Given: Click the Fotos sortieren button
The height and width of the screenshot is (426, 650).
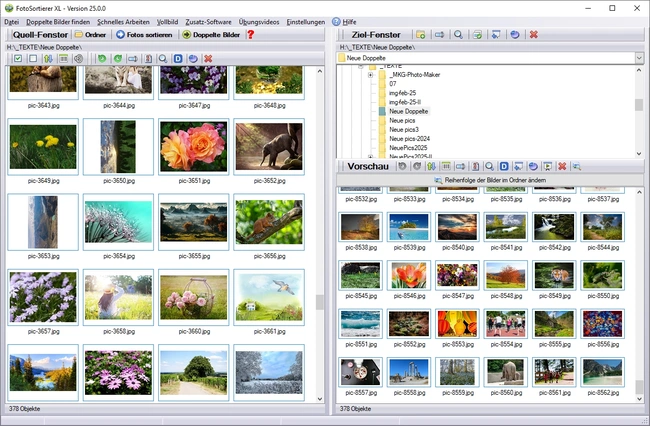Looking at the screenshot, I should click(x=144, y=35).
